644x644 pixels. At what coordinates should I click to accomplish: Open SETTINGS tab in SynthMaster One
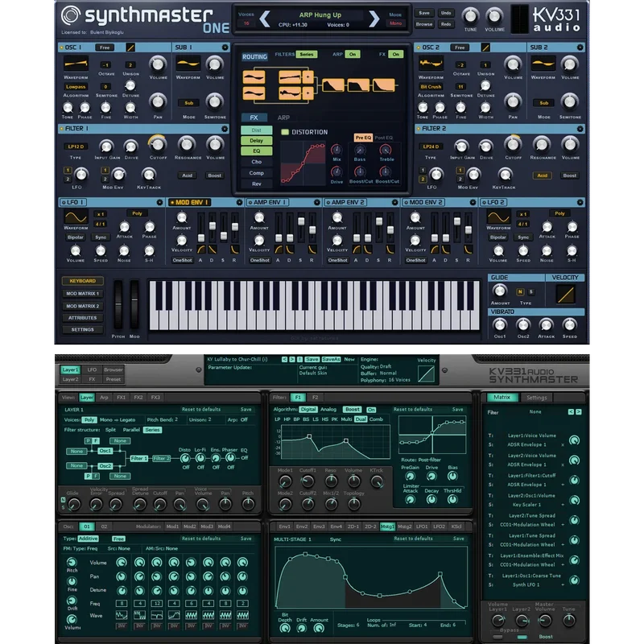(83, 330)
